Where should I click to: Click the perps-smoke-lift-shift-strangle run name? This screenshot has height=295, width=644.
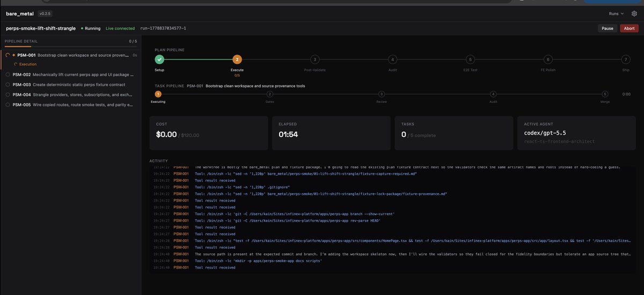[x=41, y=28]
